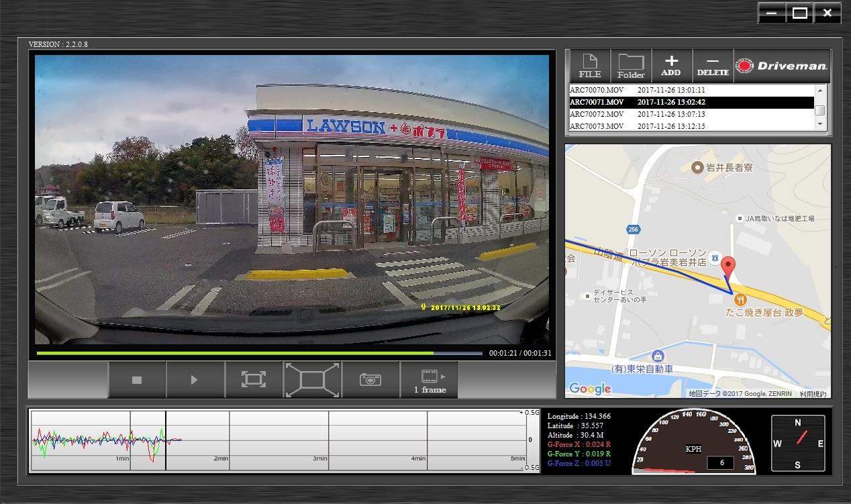The height and width of the screenshot is (504, 851).
Task: Click the G-force graph playhead line
Action: [166, 440]
